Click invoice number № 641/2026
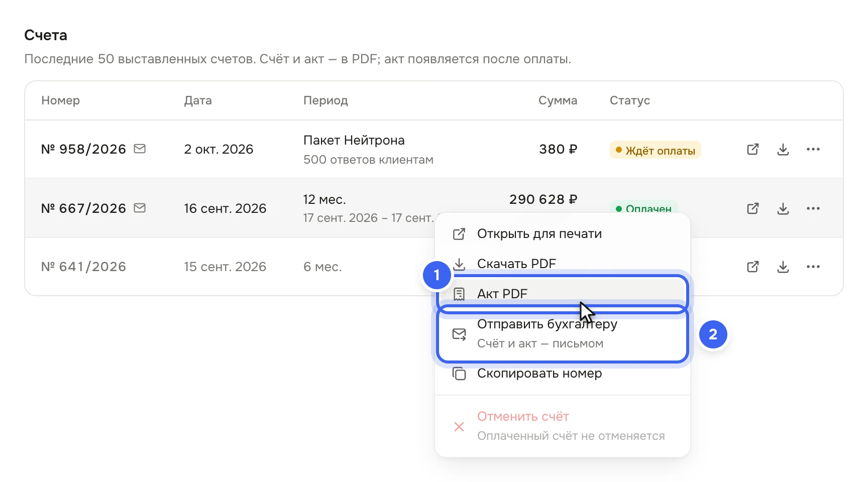868x482 pixels. (83, 267)
